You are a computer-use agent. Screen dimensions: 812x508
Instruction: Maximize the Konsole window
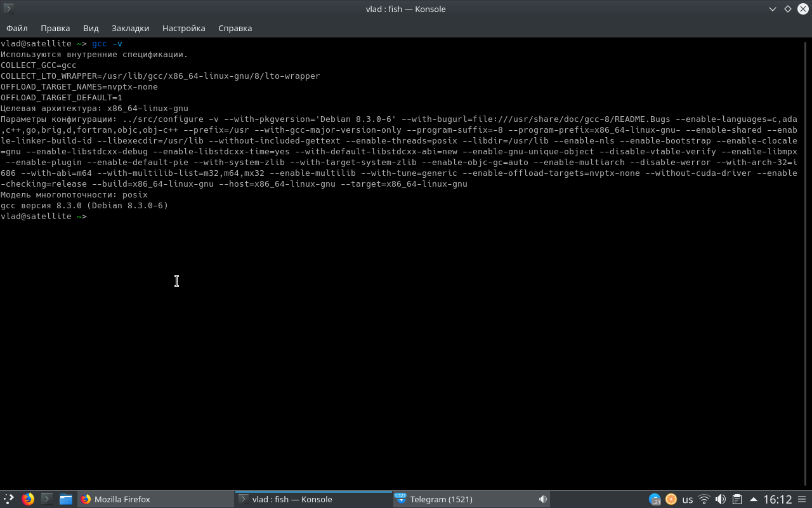tap(788, 9)
